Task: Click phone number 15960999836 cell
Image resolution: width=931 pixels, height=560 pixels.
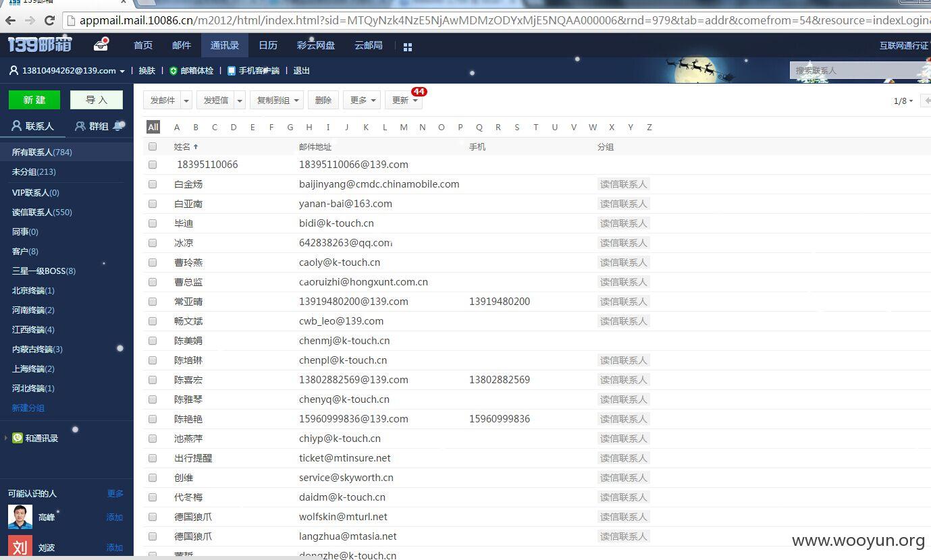Action: pyautogui.click(x=500, y=419)
